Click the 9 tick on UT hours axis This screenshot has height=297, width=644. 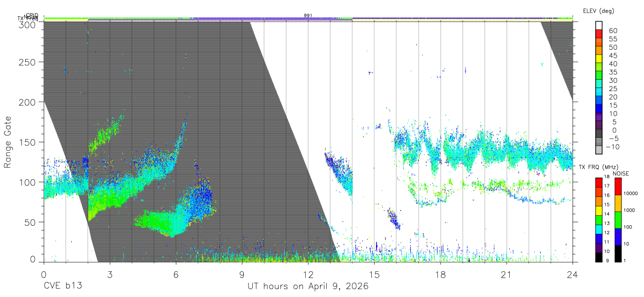coord(242,274)
